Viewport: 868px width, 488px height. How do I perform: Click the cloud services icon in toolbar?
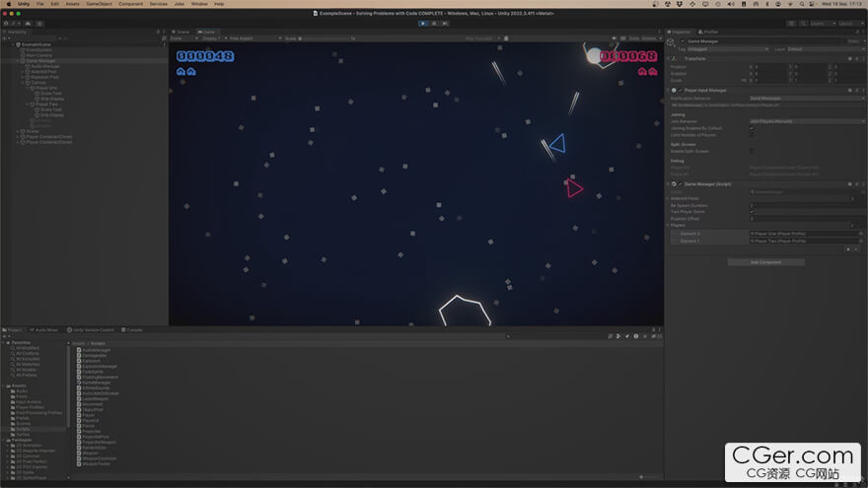(28, 24)
